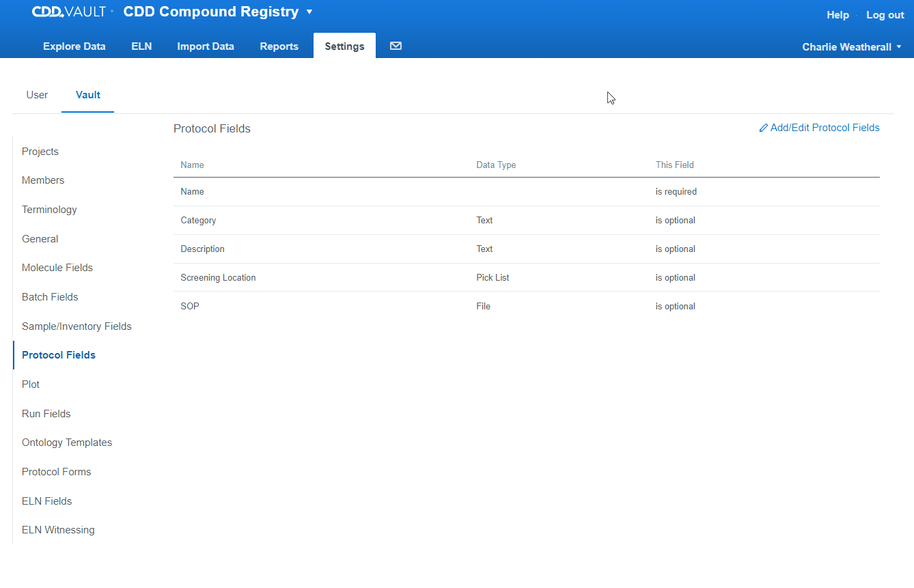
Task: Select the Vault settings tab
Action: point(88,95)
